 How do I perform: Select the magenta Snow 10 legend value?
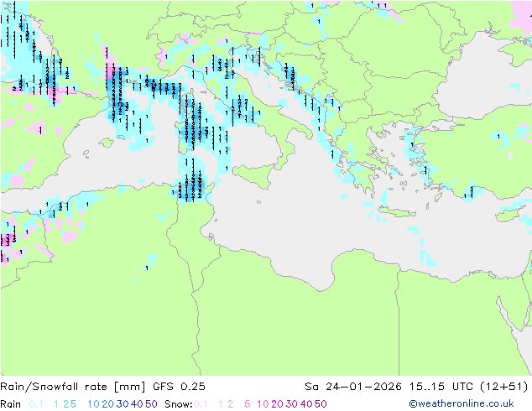pyautogui.click(x=263, y=404)
